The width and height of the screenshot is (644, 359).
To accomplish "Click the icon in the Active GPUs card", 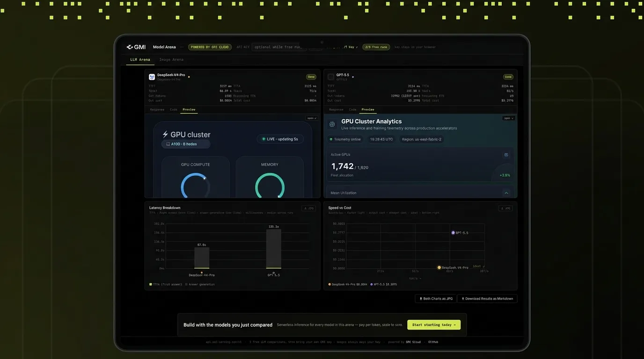I will click(506, 155).
